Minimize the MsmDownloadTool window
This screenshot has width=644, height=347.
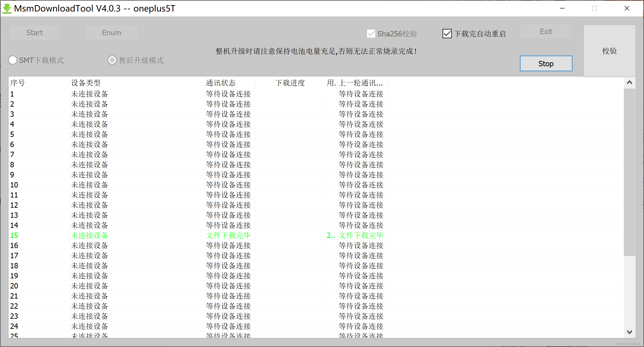click(562, 8)
